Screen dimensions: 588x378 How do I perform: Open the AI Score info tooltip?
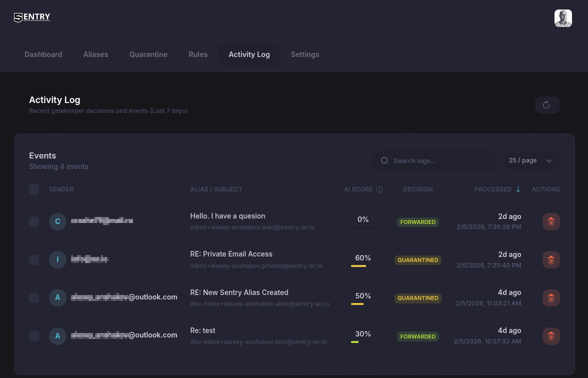[x=379, y=189]
